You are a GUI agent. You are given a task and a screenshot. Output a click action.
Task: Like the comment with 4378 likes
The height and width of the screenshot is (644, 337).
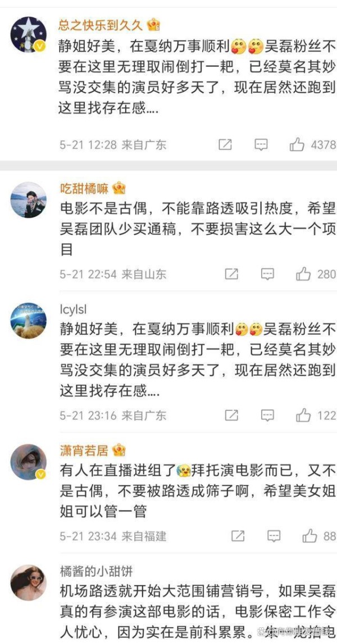[297, 144]
